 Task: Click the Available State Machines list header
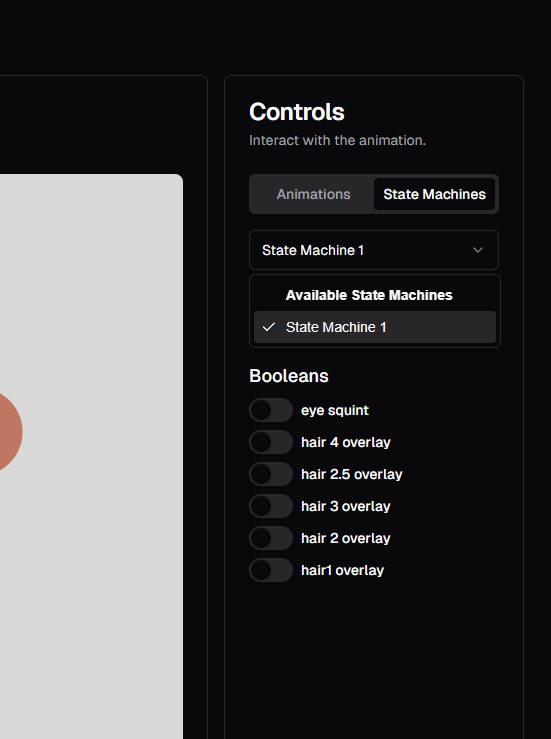pyautogui.click(x=369, y=295)
